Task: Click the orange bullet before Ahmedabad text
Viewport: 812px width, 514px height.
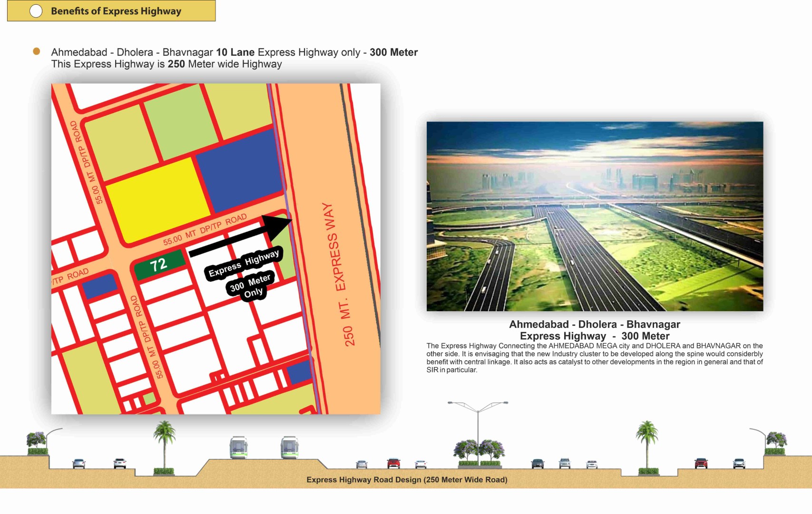Action: coord(37,51)
